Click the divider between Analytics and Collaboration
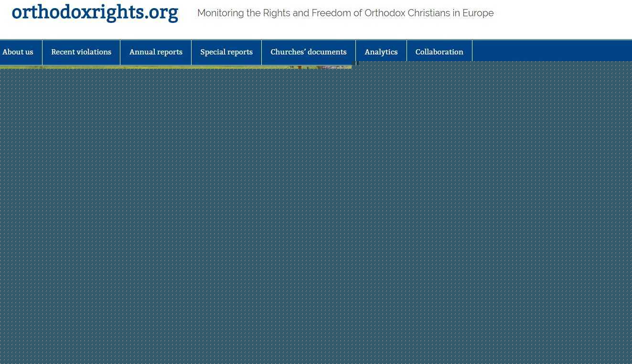The height and width of the screenshot is (364, 632). click(407, 51)
